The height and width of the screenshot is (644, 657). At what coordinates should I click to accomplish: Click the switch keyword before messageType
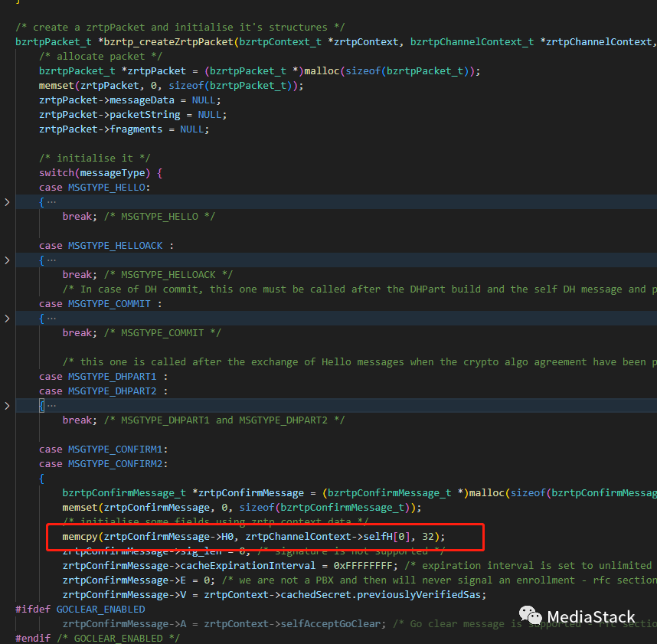click(57, 173)
